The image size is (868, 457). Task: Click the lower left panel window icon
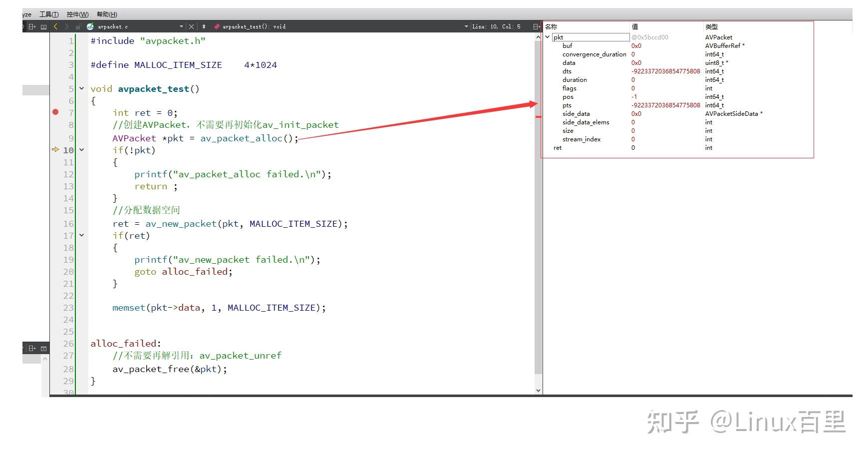pos(43,348)
